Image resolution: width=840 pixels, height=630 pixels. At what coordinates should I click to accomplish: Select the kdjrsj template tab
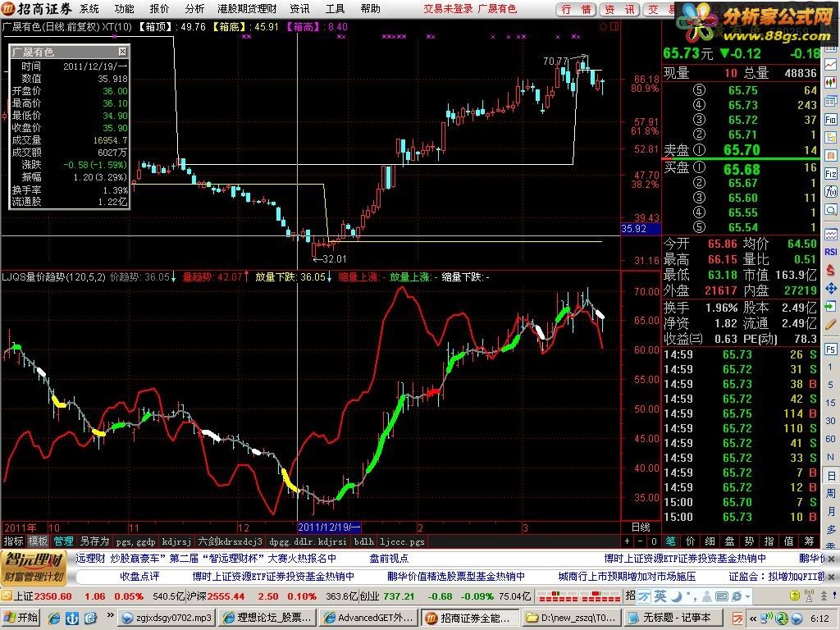point(176,541)
